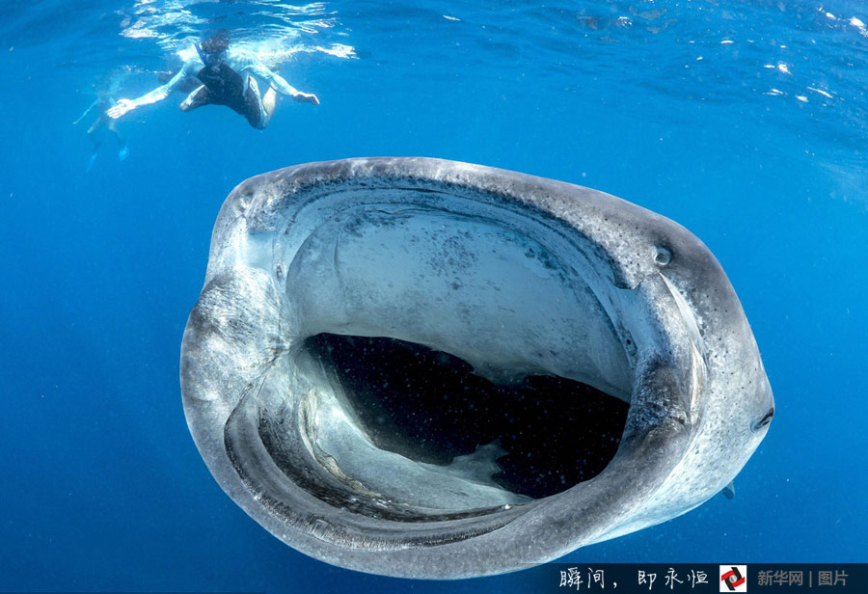Open the 新华网 watermark link
This screenshot has width=868, height=594.
[779, 579]
